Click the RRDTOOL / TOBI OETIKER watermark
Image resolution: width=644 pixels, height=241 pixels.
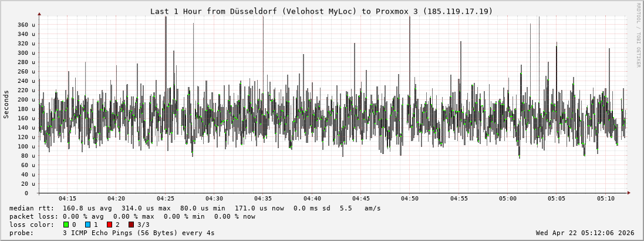tap(638, 35)
